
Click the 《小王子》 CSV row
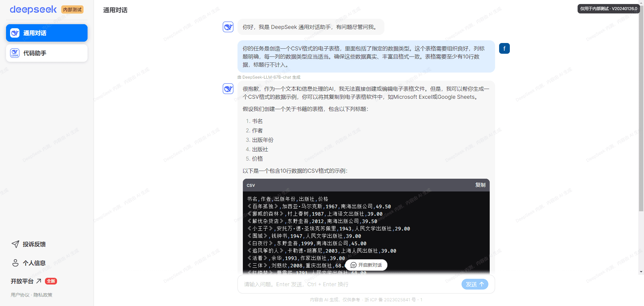pyautogui.click(x=328, y=229)
